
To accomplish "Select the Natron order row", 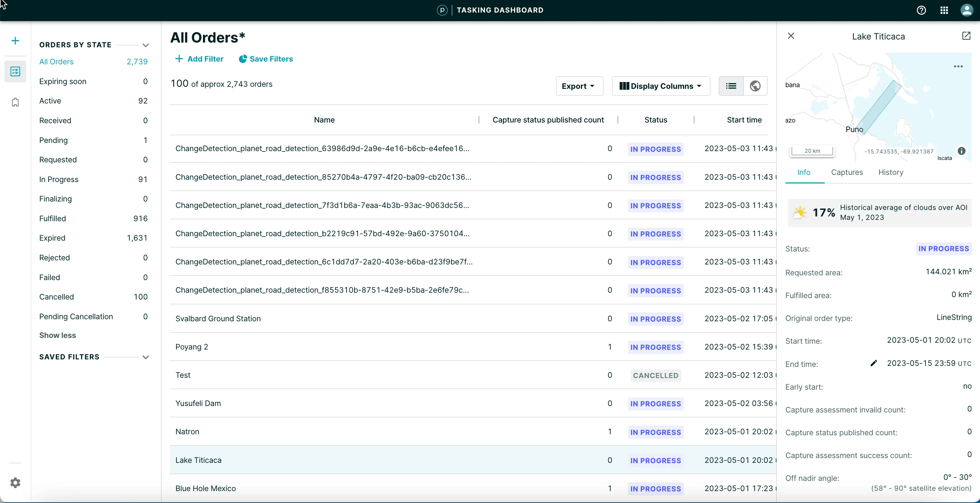I will tap(473, 432).
